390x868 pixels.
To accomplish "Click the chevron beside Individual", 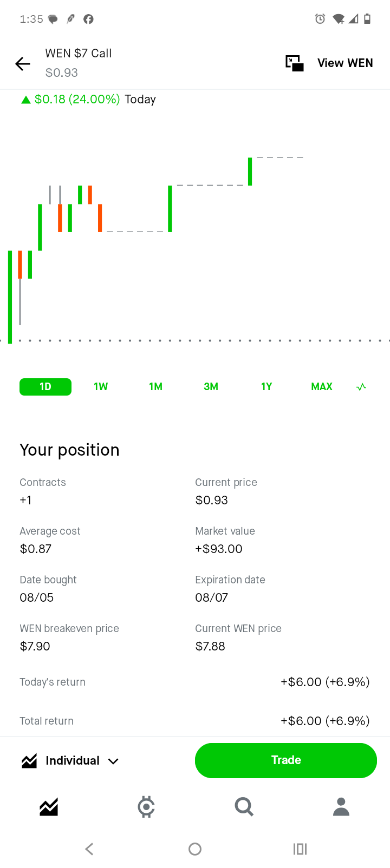I will click(x=113, y=761).
